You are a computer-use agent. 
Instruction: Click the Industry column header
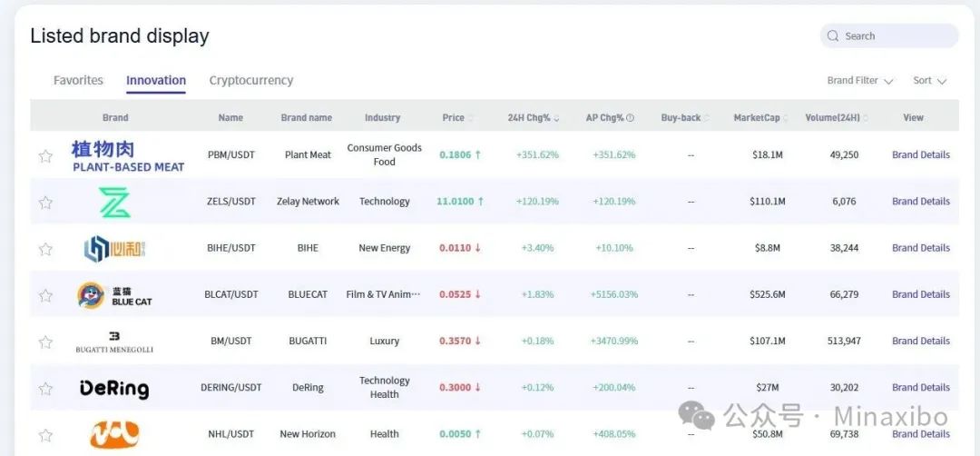[x=383, y=117]
